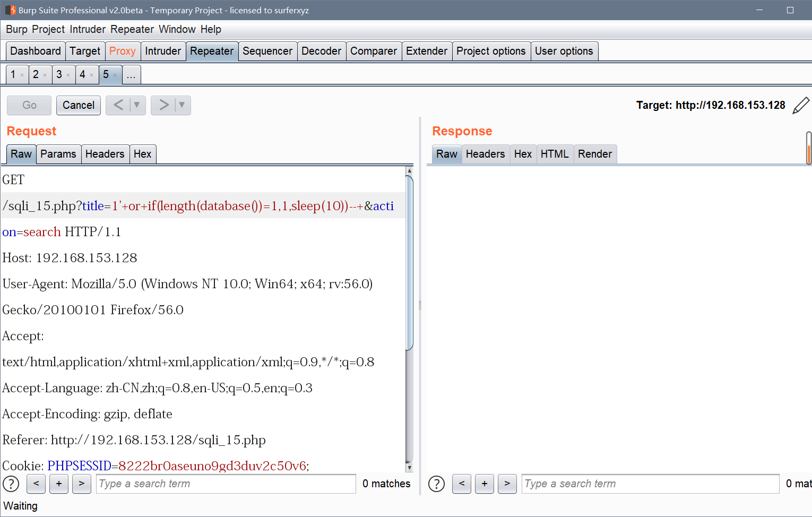Open the Project options tab
The height and width of the screenshot is (517, 812).
[x=491, y=51]
